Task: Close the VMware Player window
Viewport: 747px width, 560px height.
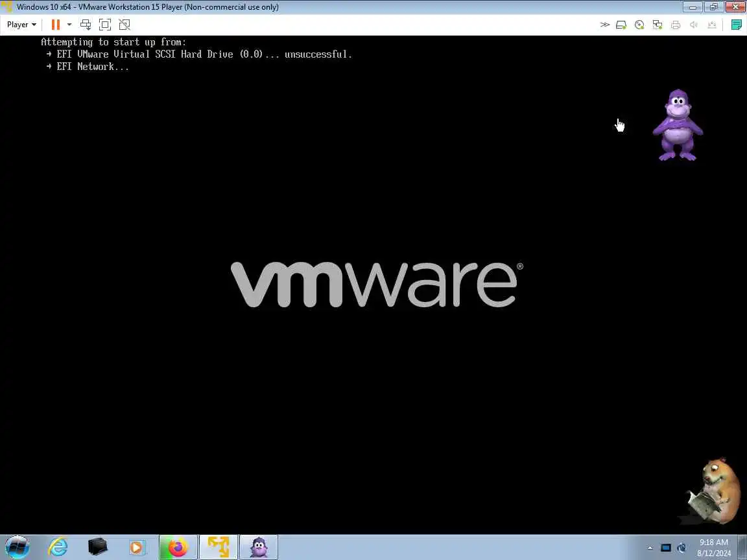Action: point(735,7)
